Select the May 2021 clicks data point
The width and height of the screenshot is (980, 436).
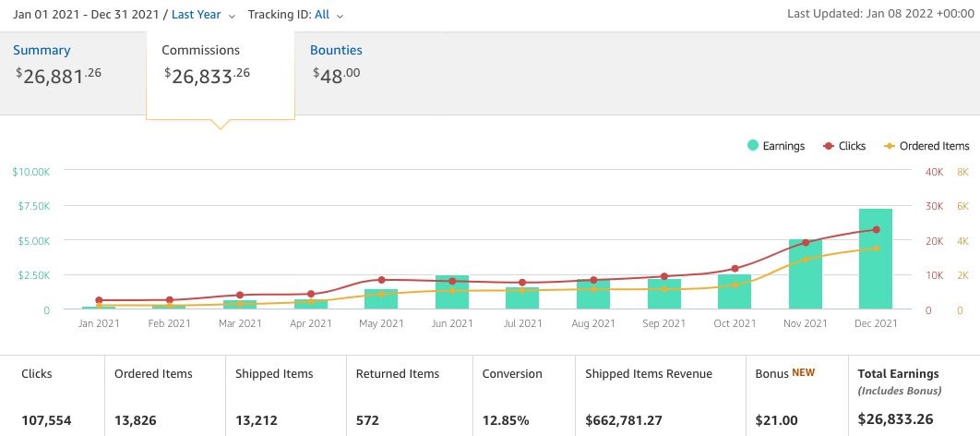(x=381, y=280)
